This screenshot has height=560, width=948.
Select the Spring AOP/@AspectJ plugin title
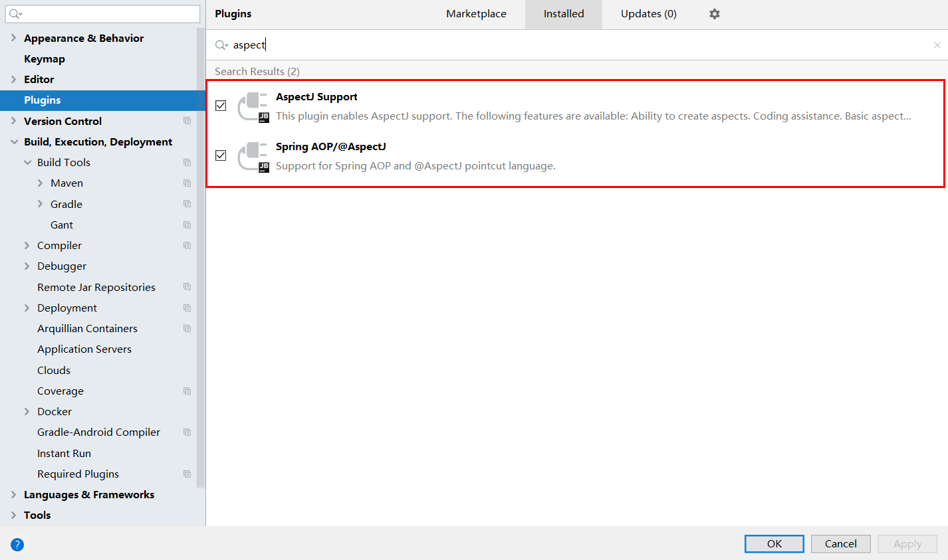pyautogui.click(x=331, y=147)
